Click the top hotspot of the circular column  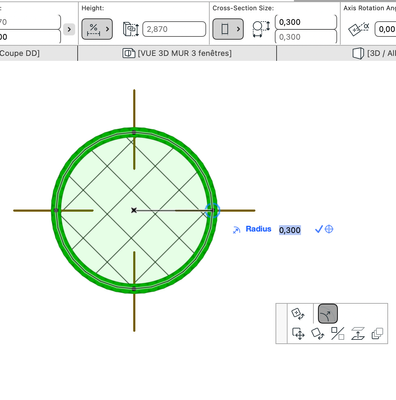134,132
